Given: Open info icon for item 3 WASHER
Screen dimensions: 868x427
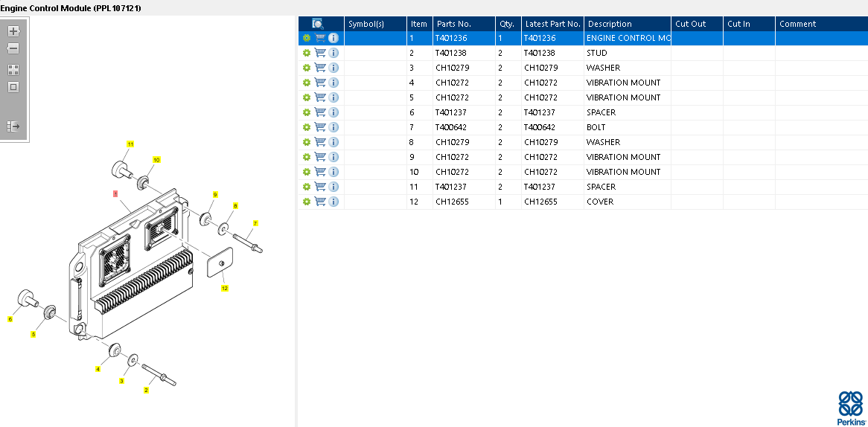Looking at the screenshot, I should [334, 68].
